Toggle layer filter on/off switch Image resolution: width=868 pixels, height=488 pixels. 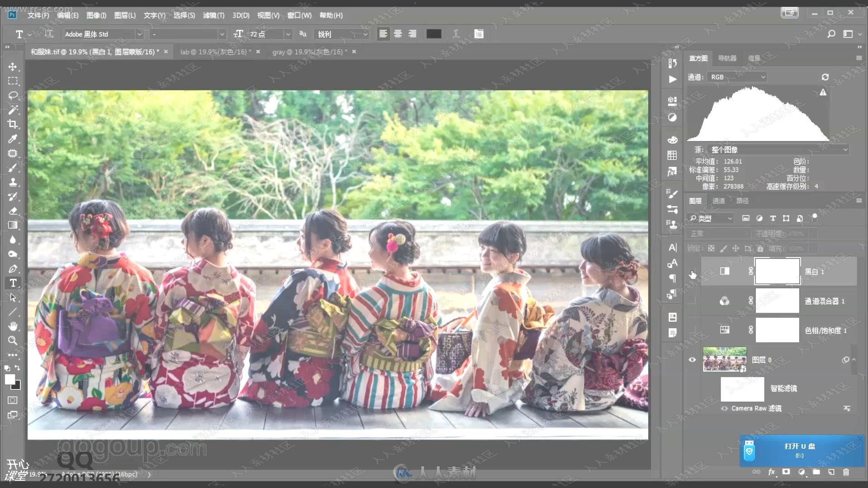pos(815,217)
